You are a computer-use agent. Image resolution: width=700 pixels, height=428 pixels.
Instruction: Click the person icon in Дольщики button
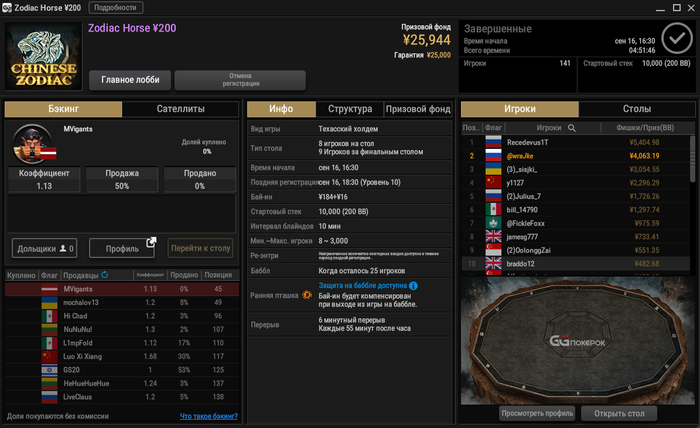pos(63,249)
